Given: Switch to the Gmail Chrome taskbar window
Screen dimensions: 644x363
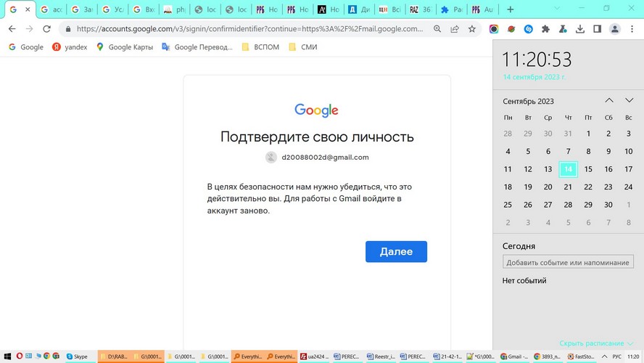Looking at the screenshot, I should [x=516, y=356].
